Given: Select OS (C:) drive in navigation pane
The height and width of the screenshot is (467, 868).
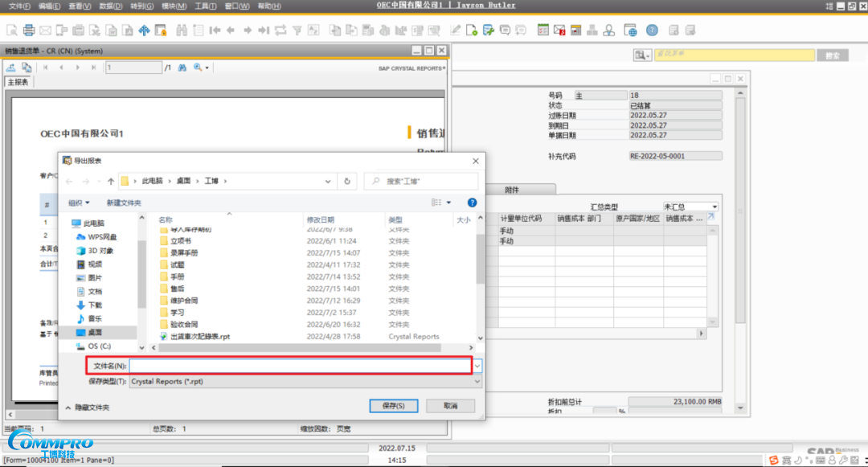Looking at the screenshot, I should [x=100, y=346].
